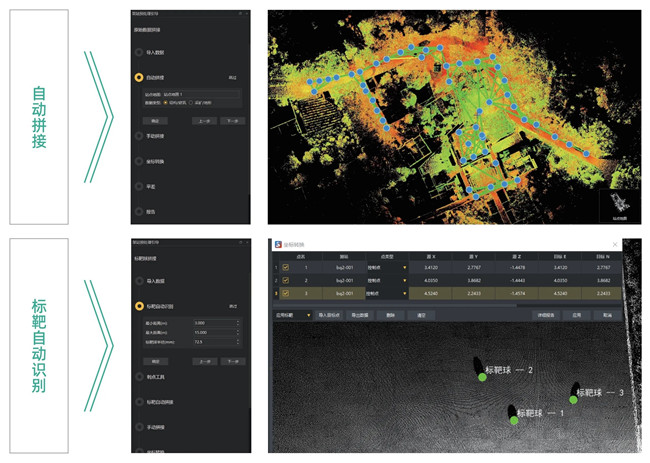Viewport: 650px width, 463px height.
Task: Expand the point type dropdown in row 3
Action: point(405,294)
